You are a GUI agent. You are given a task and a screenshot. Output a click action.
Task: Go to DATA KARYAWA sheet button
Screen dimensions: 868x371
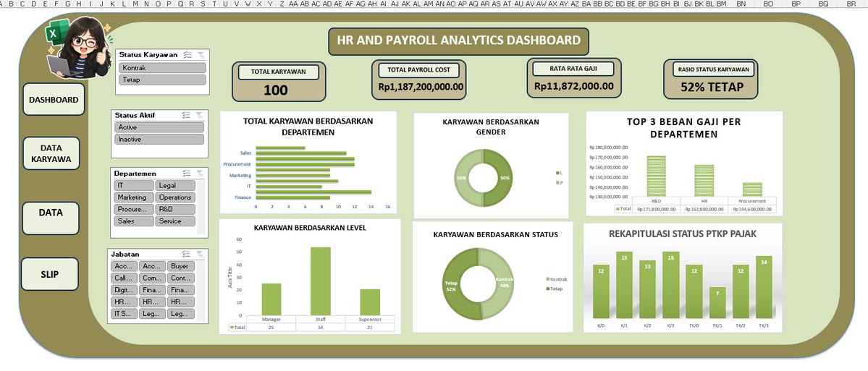coord(51,154)
